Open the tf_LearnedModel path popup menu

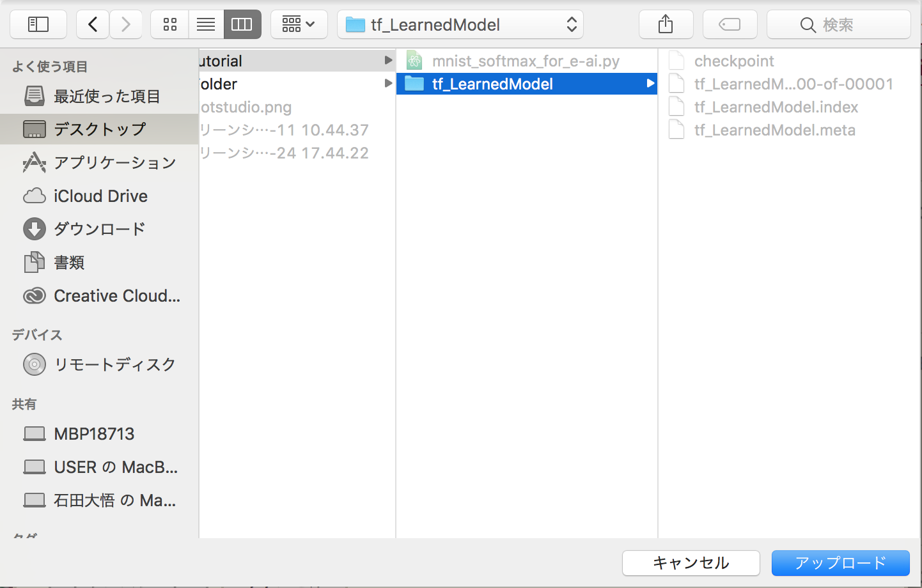pos(460,24)
